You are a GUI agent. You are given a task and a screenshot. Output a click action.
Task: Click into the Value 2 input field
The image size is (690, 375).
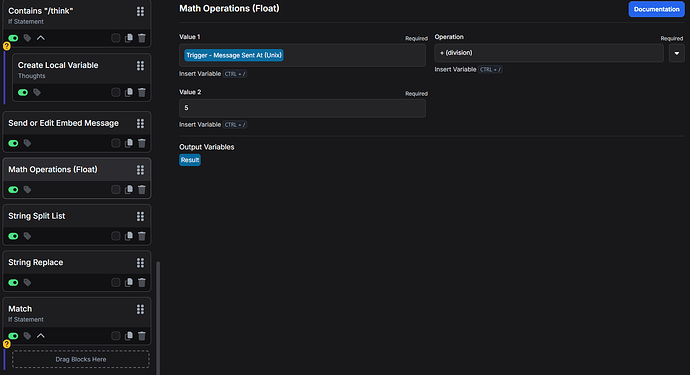(302, 108)
